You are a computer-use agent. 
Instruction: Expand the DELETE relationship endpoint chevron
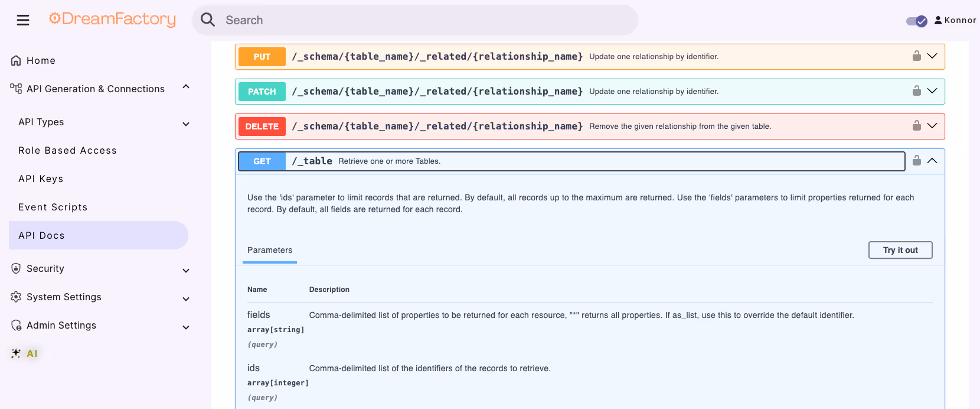(x=932, y=126)
